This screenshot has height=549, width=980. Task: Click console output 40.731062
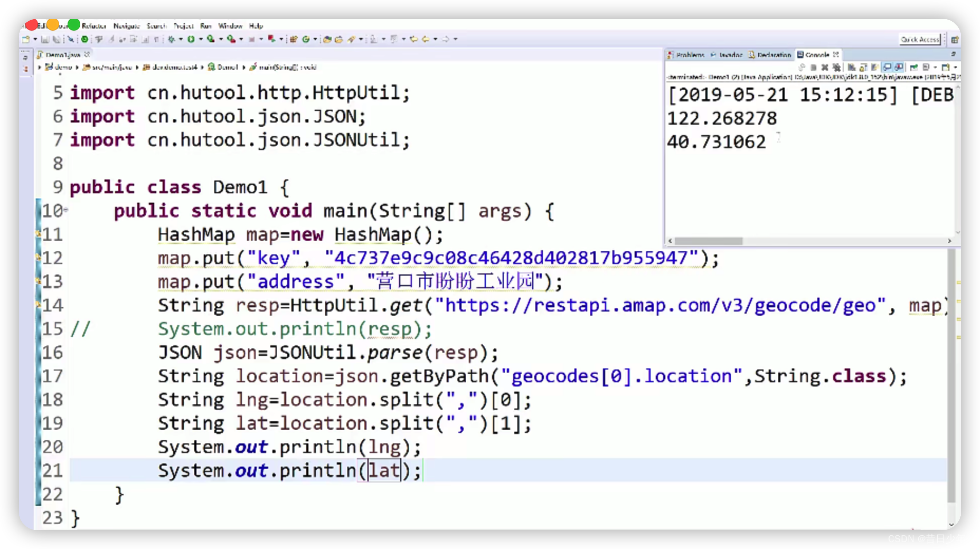[x=716, y=141]
